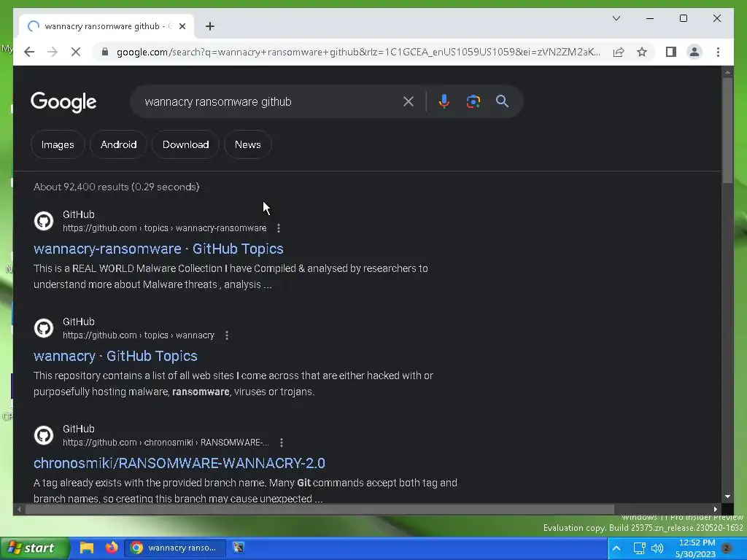This screenshot has width=747, height=560.
Task: Click the forward navigation arrow
Action: [53, 52]
